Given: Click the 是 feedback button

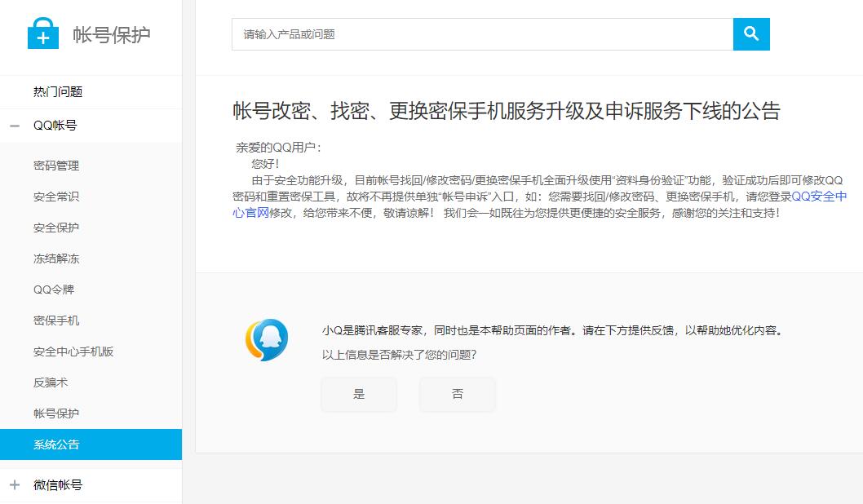Looking at the screenshot, I should click(x=359, y=394).
